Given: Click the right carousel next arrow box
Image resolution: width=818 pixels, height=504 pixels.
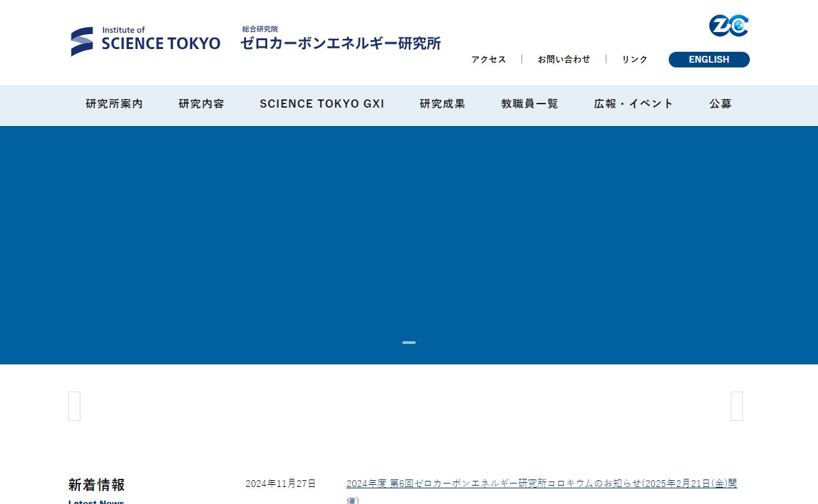Looking at the screenshot, I should click(x=737, y=406).
